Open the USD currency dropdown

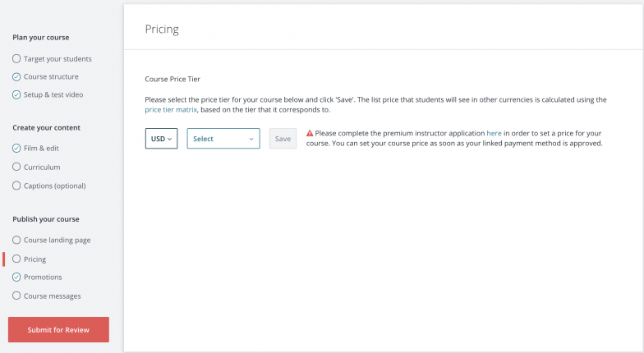point(161,139)
